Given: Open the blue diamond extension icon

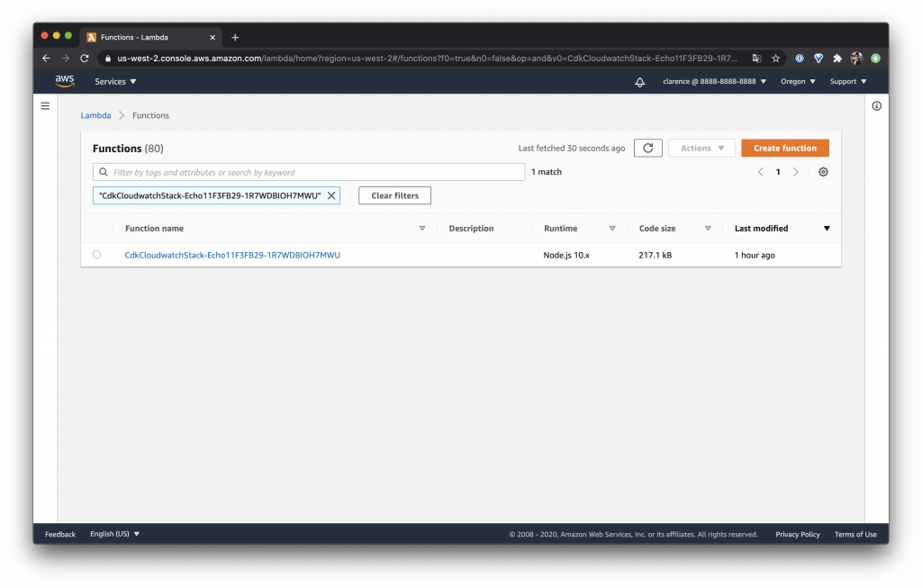Looking at the screenshot, I should click(818, 59).
